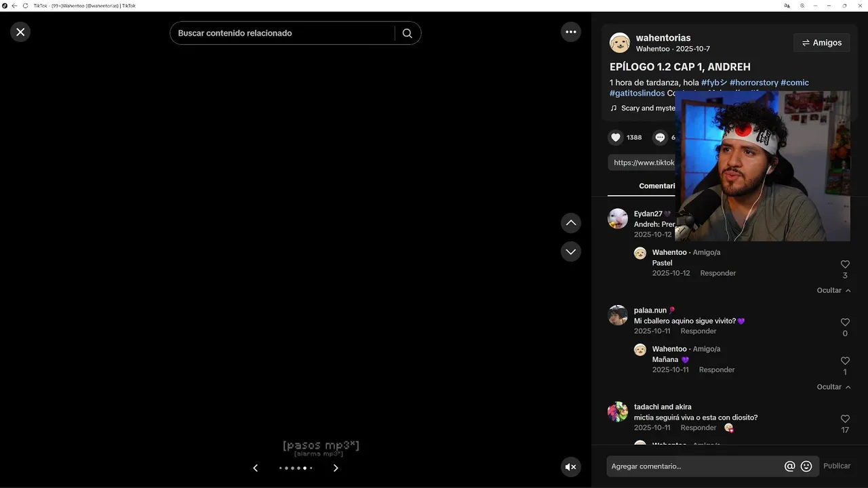Image resolution: width=868 pixels, height=488 pixels.
Task: Open the wahentorias username link
Action: click(663, 38)
